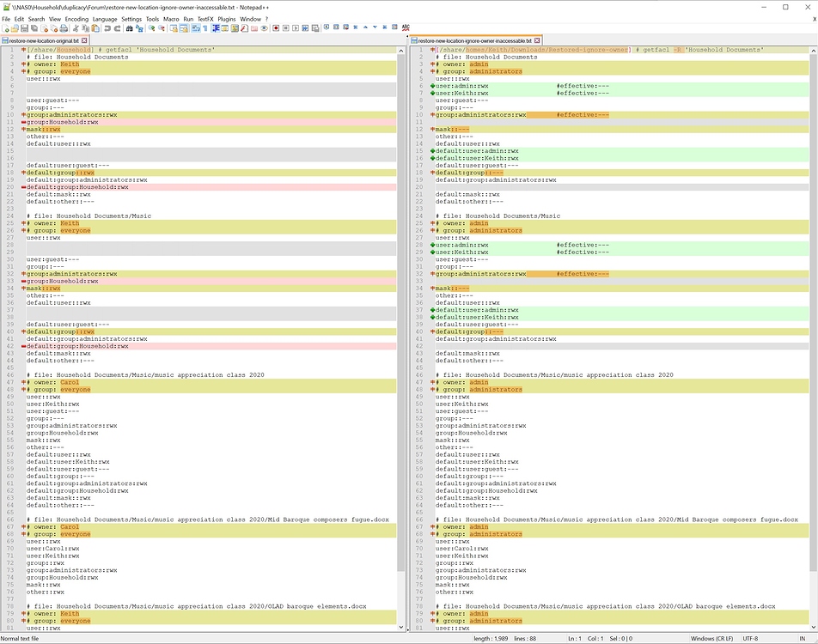Open the Language menu
This screenshot has height=644, width=818.
[x=105, y=19]
